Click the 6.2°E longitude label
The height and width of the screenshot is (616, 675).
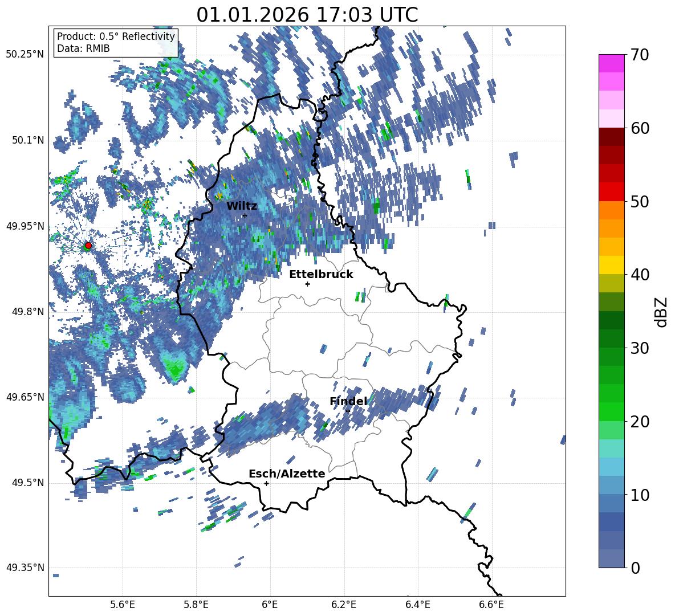pos(344,605)
